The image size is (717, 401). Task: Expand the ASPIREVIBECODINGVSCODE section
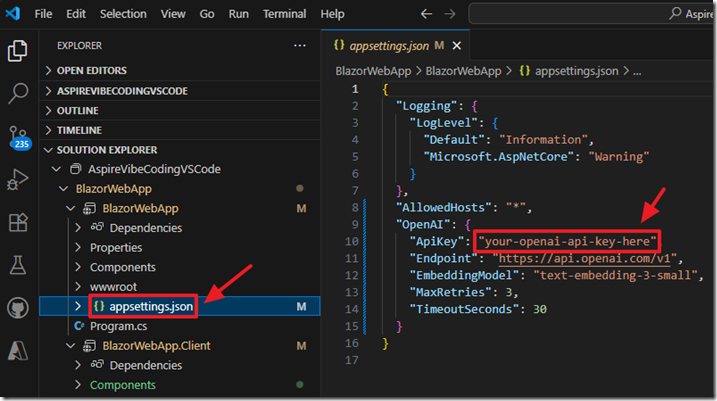pos(48,91)
